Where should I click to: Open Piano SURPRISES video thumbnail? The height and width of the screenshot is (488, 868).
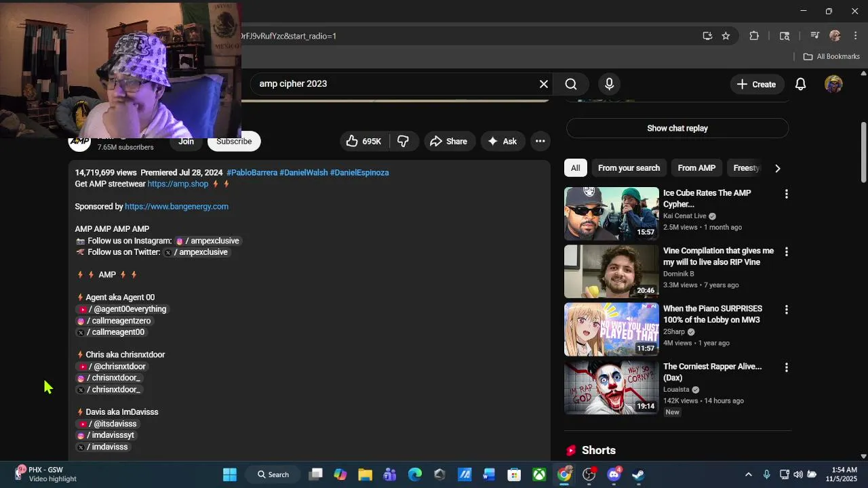611,329
